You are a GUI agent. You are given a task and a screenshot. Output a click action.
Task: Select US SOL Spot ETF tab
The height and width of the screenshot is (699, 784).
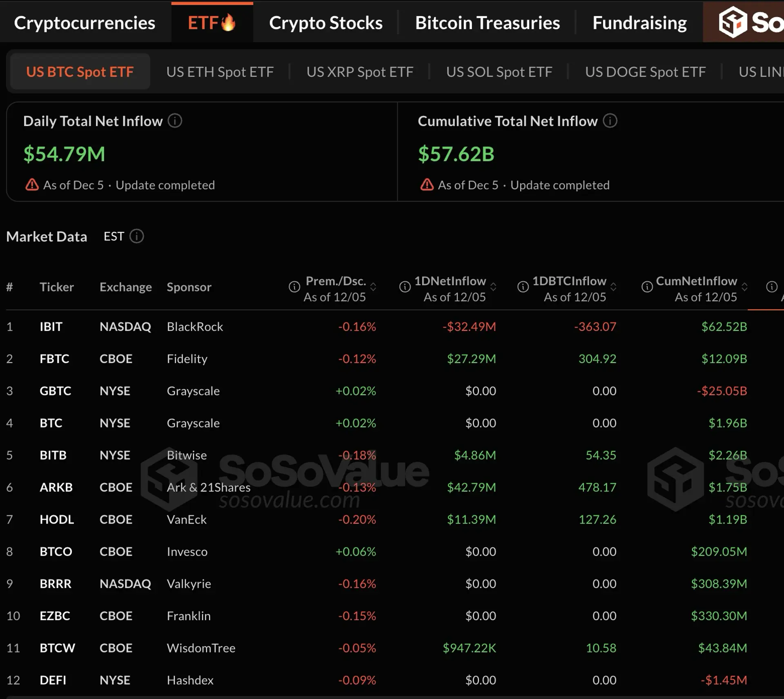[499, 72]
